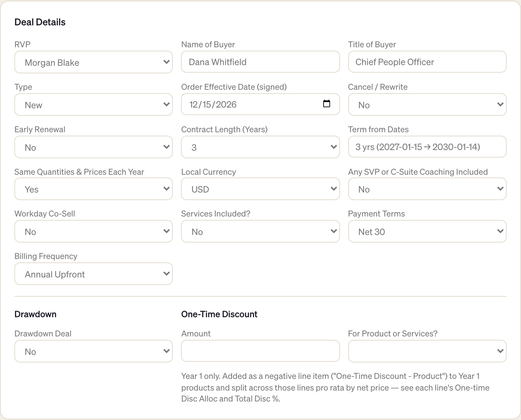Select the Local Currency dropdown showing USD
The image size is (521, 420).
point(260,189)
